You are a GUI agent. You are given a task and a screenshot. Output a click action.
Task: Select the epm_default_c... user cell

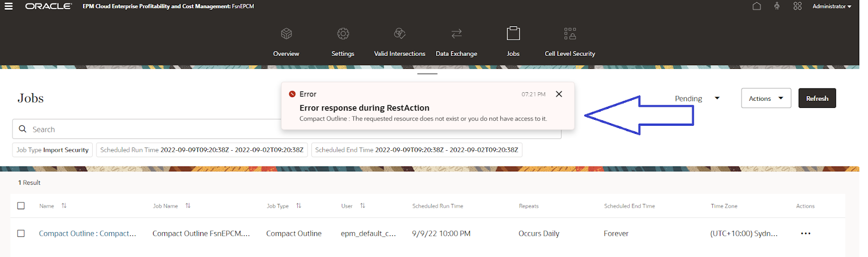tap(368, 233)
